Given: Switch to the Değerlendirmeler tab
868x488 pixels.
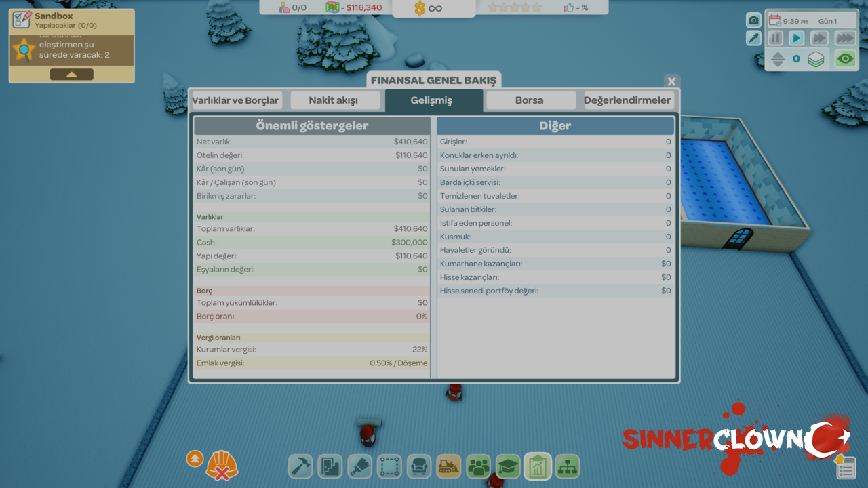Looking at the screenshot, I should (628, 100).
